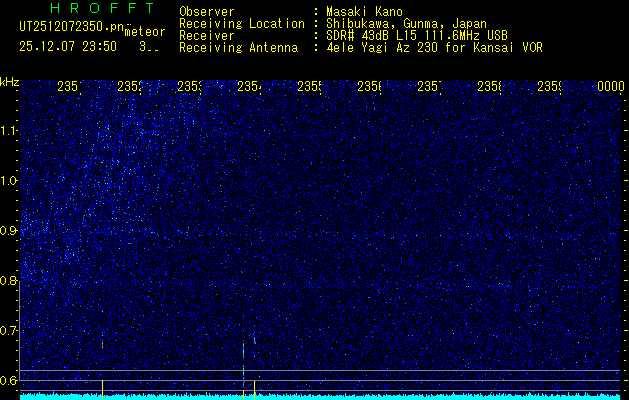Click the 2354 time axis label
629x400 pixels.
coord(249,86)
